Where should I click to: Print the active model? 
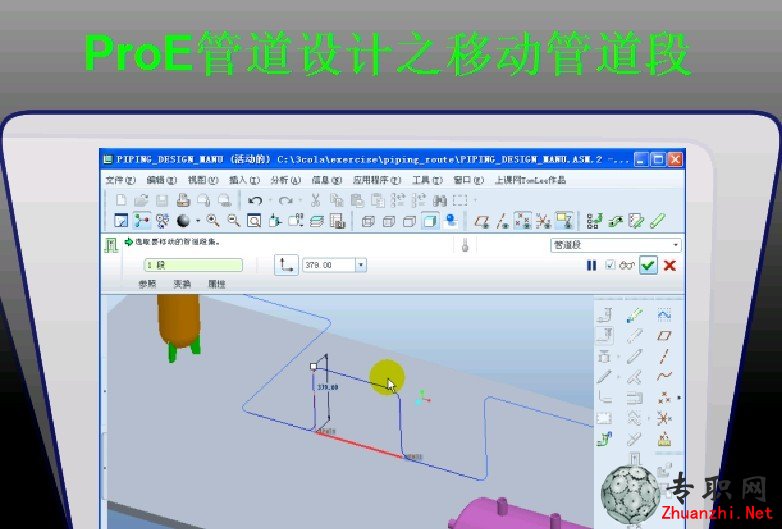183,200
